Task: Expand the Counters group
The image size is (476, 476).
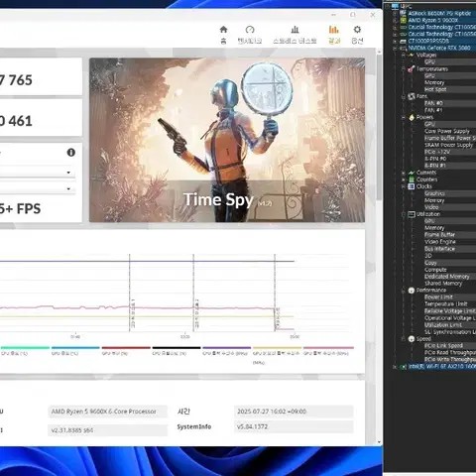Action: coord(403,179)
